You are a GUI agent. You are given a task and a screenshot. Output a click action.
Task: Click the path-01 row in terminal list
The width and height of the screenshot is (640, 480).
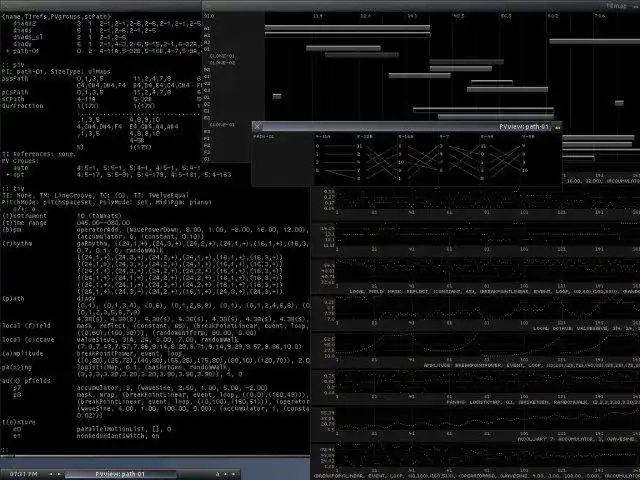(102, 51)
